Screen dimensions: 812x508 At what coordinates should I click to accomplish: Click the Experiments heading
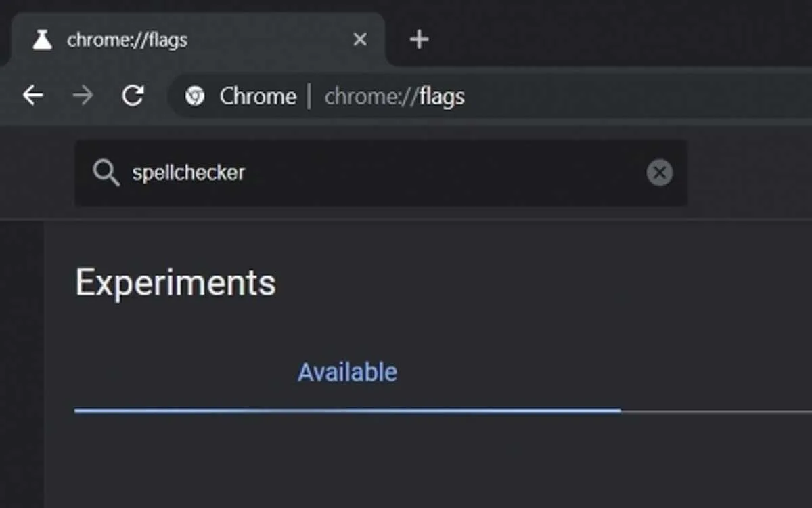[176, 282]
